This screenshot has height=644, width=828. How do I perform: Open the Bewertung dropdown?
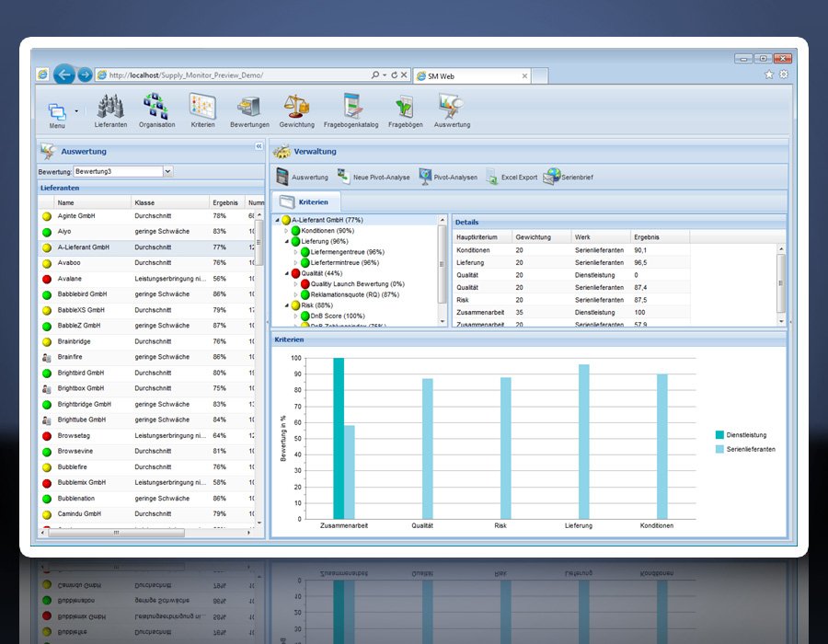click(168, 171)
